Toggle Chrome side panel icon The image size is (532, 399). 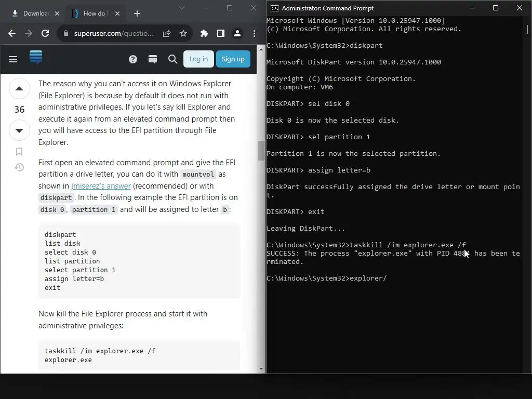pyautogui.click(x=220, y=33)
